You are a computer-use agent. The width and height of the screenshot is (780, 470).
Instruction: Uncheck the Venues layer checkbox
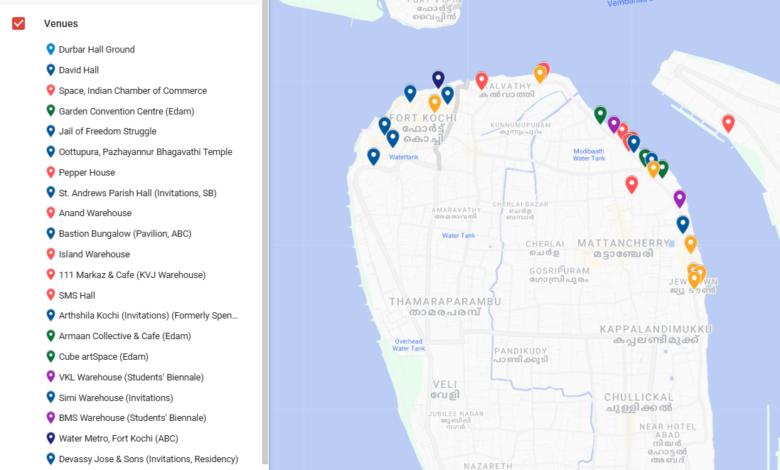point(18,23)
